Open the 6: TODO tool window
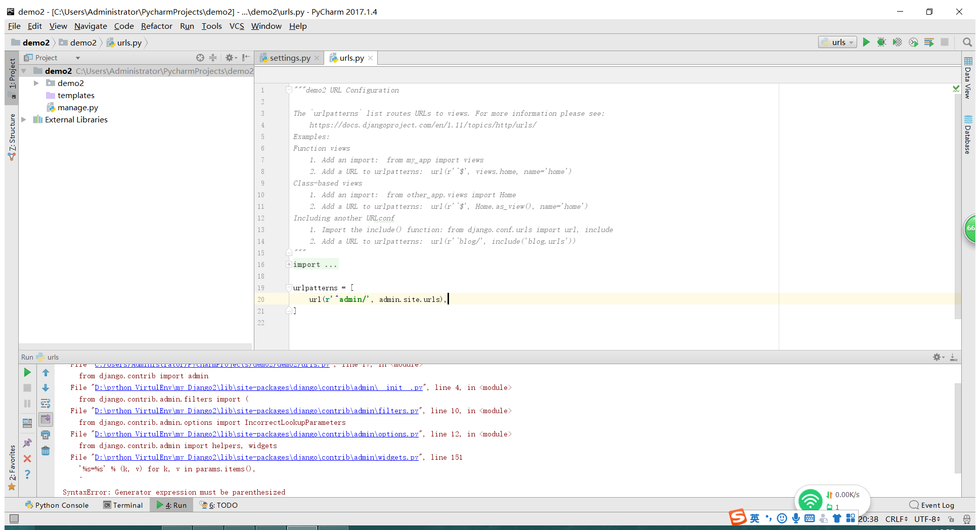The image size is (980, 530). tap(218, 505)
